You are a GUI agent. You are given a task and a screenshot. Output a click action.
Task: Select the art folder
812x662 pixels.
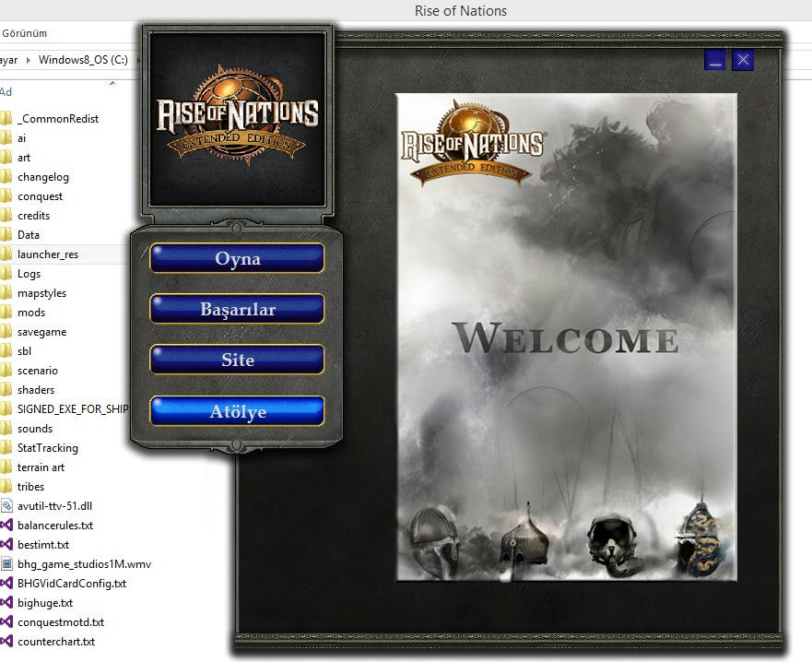(24, 158)
